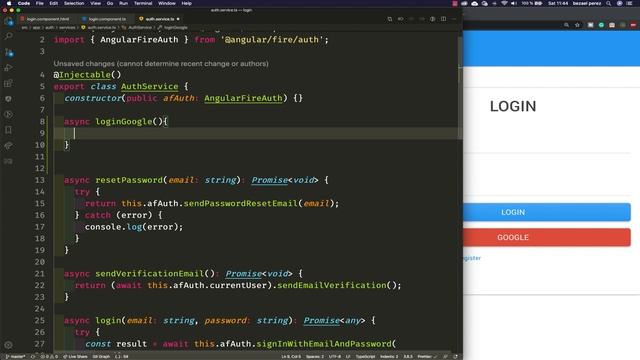Open the volume control in the menu bar
This screenshot has height=360, width=640.
coord(514,3)
